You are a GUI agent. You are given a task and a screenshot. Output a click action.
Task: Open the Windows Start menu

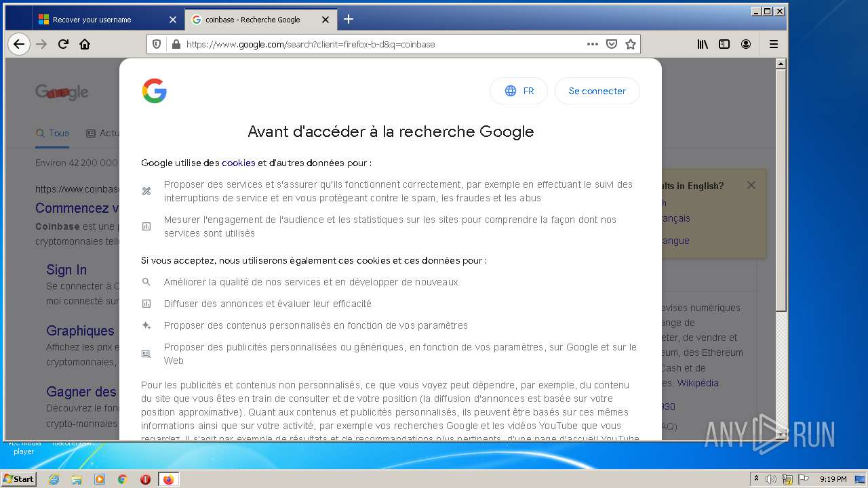[18, 479]
